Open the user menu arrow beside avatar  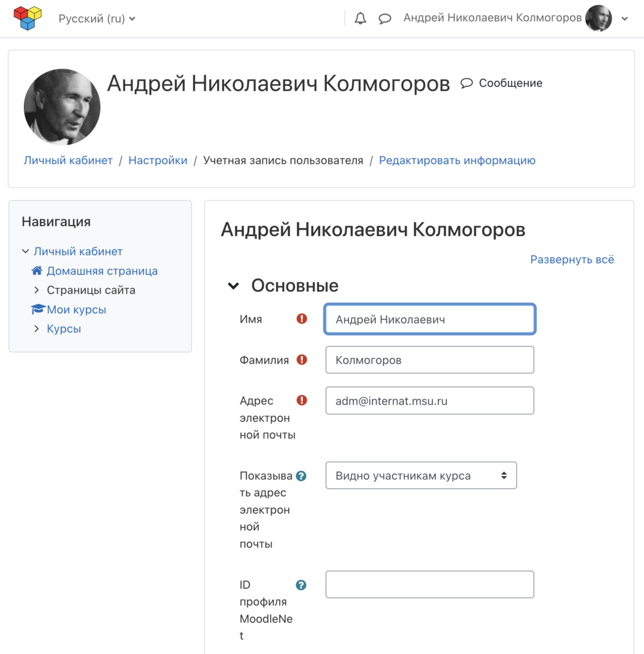(x=625, y=18)
